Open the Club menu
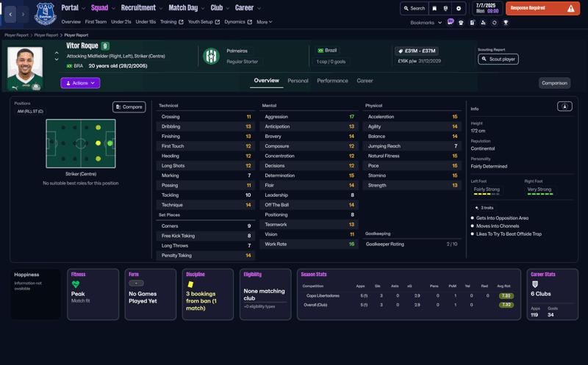This screenshot has height=365, width=588. point(220,8)
